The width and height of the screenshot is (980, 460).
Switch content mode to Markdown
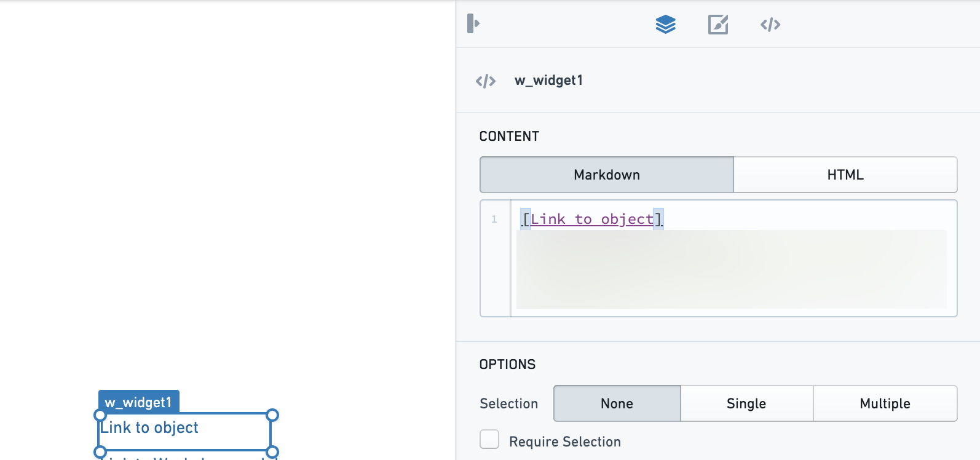point(607,175)
